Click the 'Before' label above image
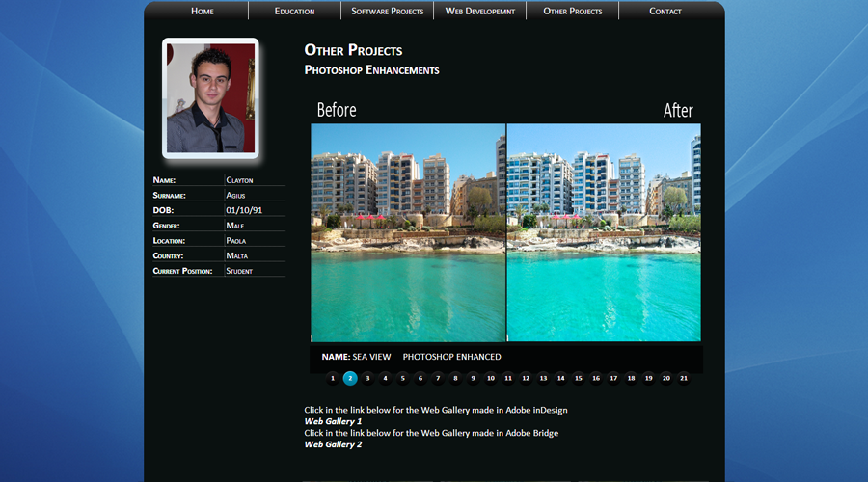Screen dimensions: 868x482 [337, 110]
